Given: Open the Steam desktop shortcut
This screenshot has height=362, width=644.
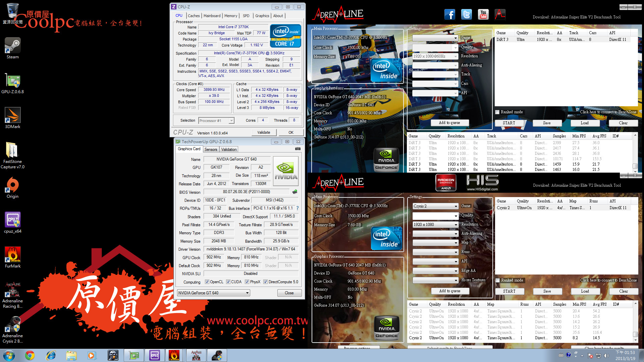Looking at the screenshot, I should (12, 48).
